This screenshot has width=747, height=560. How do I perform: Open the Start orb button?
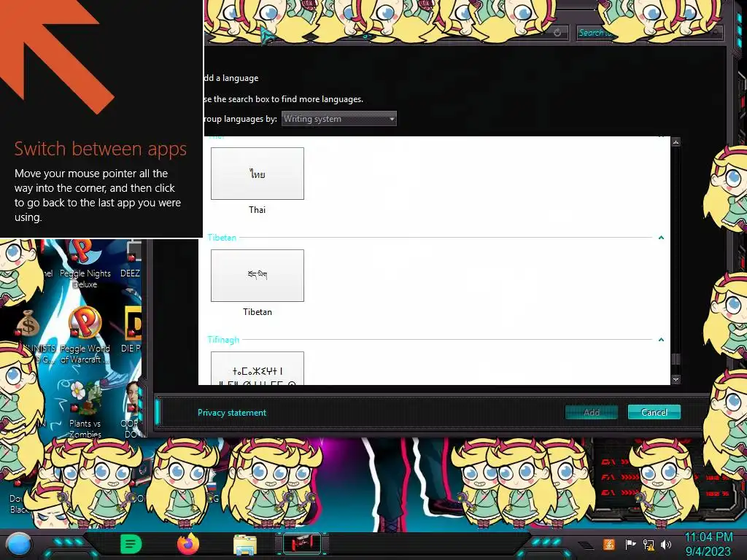pos(19,544)
